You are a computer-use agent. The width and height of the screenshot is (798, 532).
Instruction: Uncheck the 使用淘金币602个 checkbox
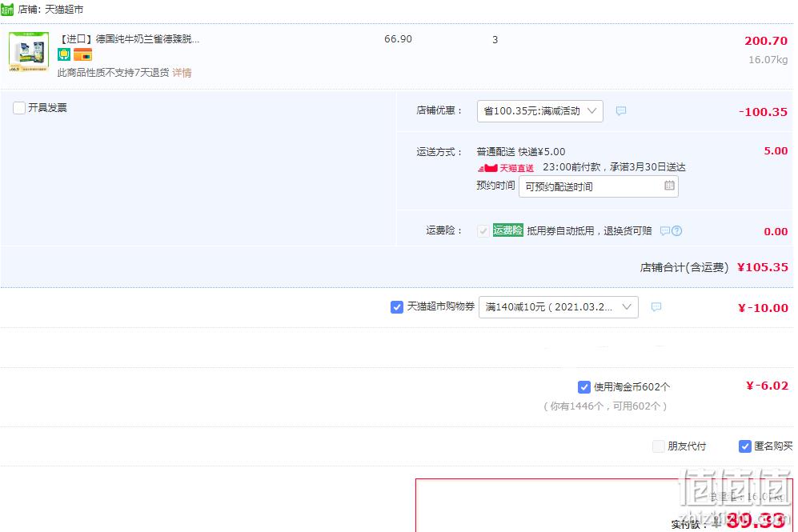coord(584,387)
